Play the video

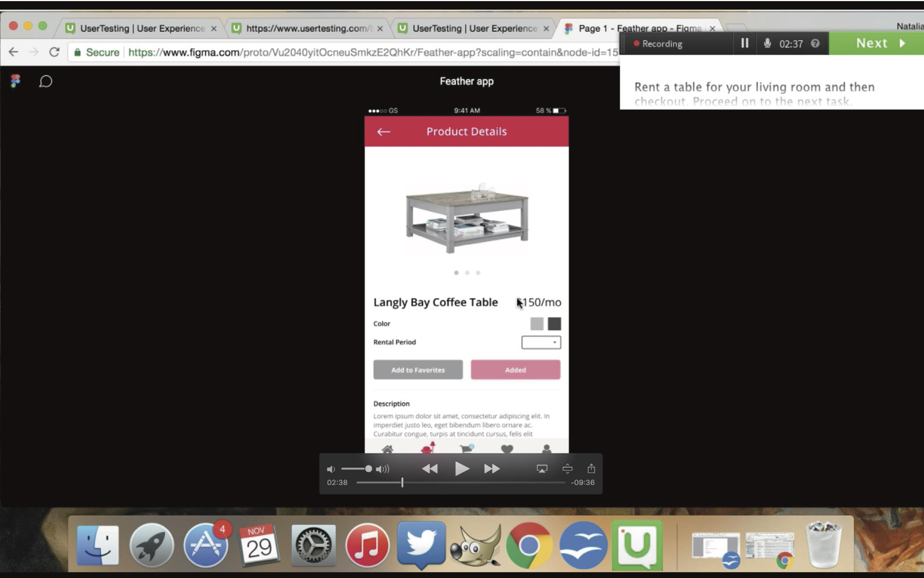(x=462, y=468)
